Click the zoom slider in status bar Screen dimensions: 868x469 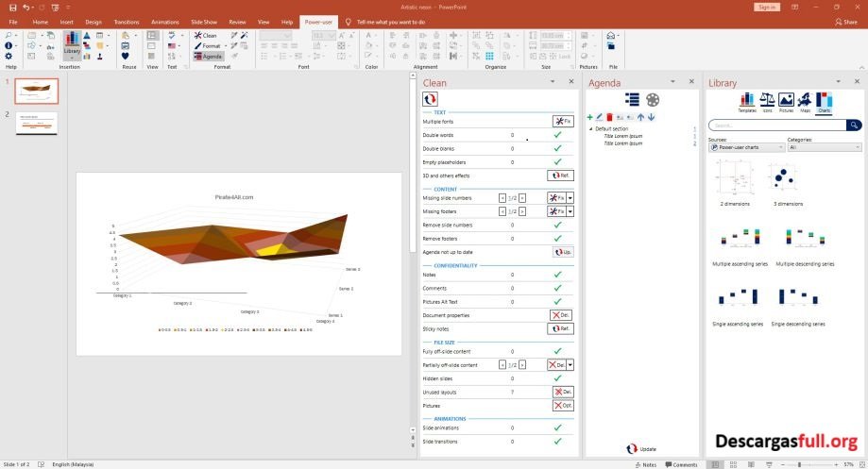[x=809, y=464]
